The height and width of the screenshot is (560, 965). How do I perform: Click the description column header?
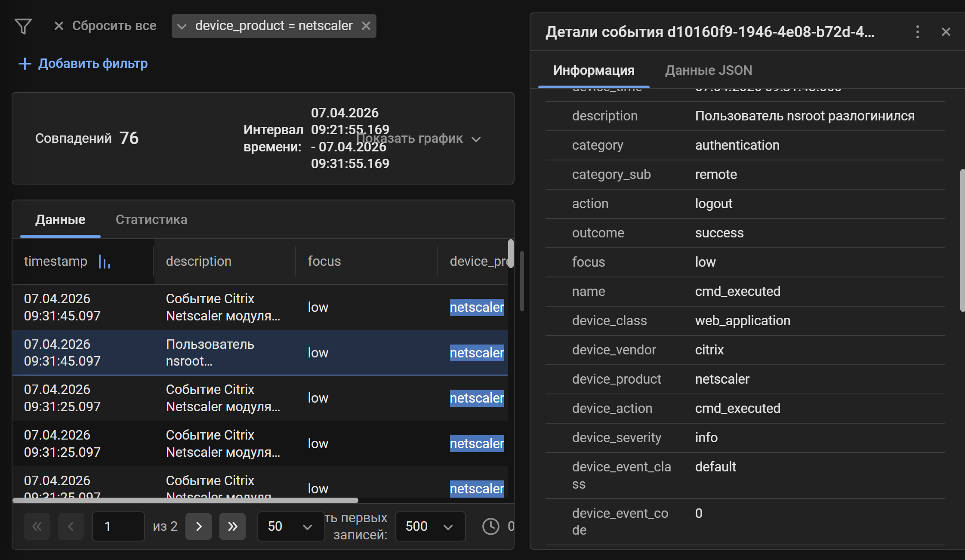click(x=225, y=262)
